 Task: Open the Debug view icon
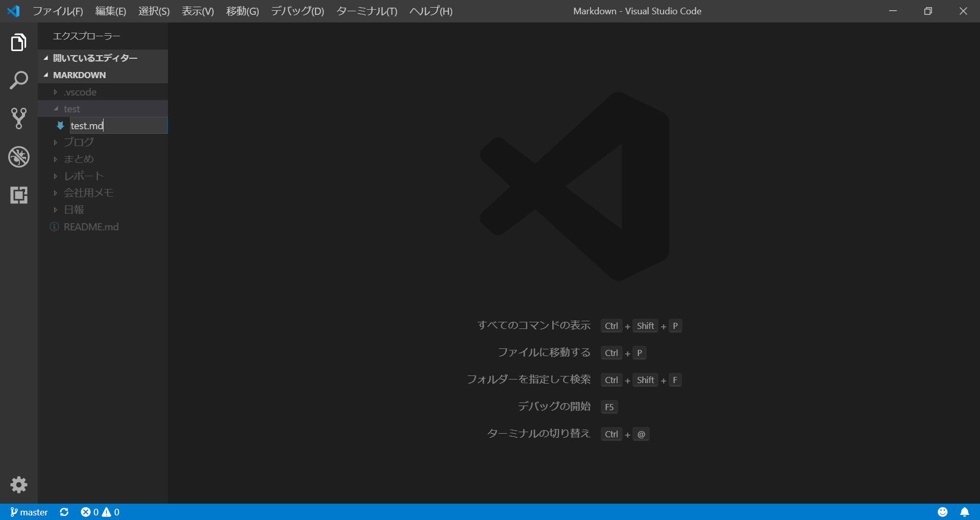[19, 157]
